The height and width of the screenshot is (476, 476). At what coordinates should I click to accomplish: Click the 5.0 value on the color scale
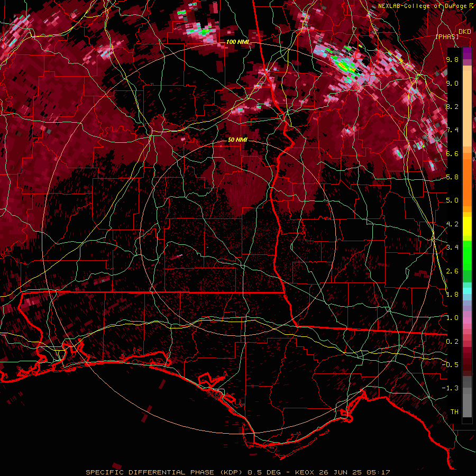[x=452, y=200]
